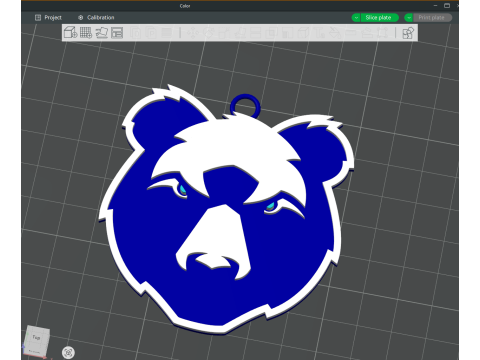Select the Assemble tool icon
Viewport: 480px width, 360px height.
pos(366,33)
